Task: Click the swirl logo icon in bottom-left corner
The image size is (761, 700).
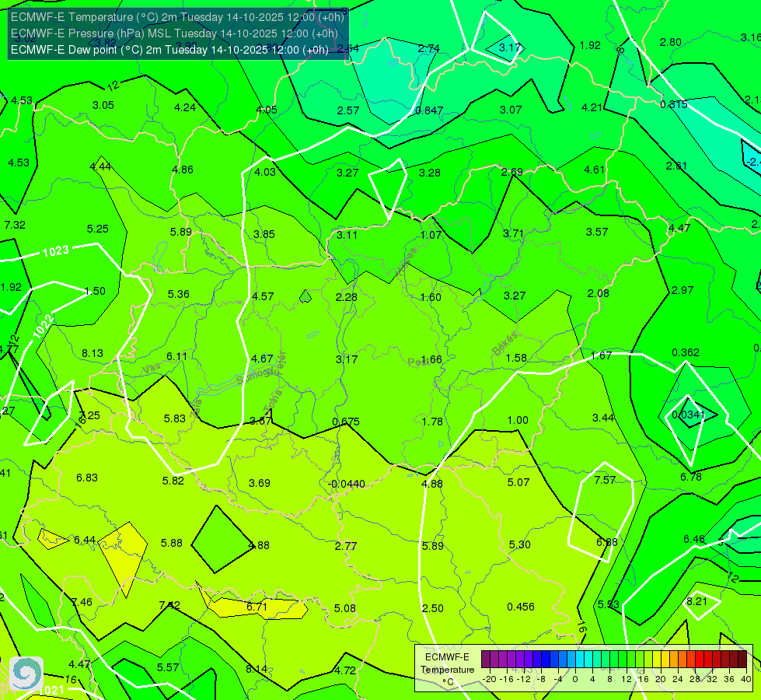Action: pos(26,673)
